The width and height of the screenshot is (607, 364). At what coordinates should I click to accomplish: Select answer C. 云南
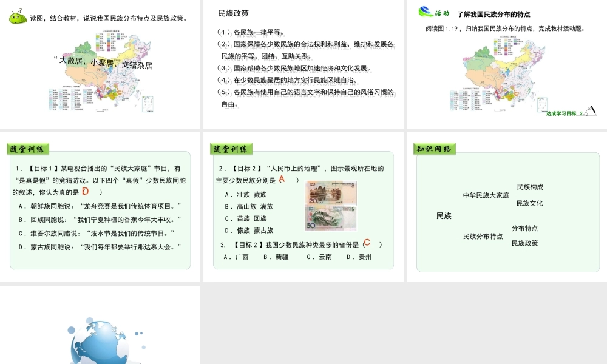[319, 257]
